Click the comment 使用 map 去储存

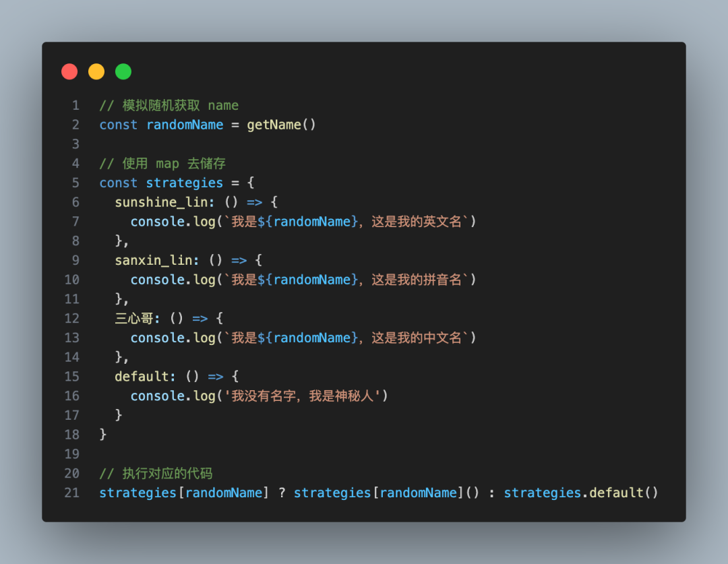pyautogui.click(x=161, y=164)
